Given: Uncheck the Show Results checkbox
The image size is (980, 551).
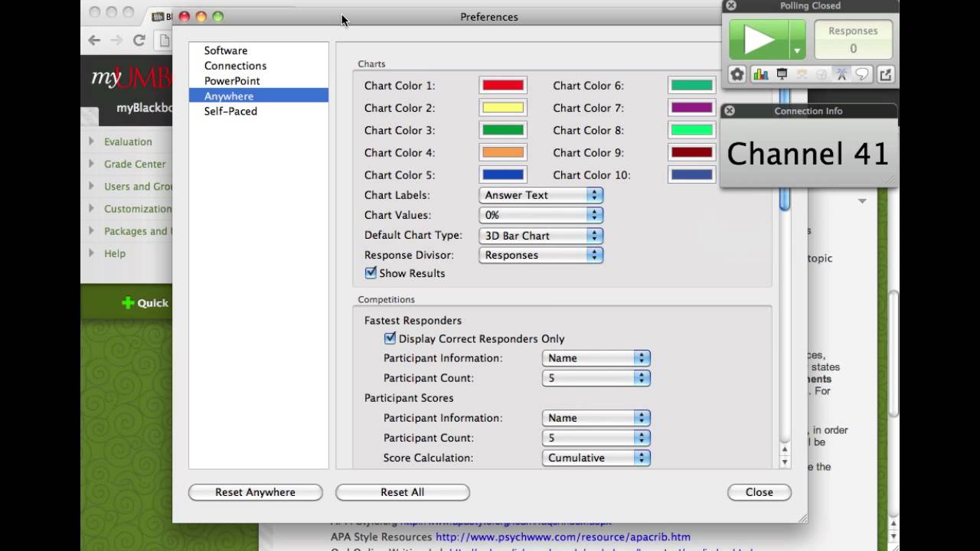Looking at the screenshot, I should click(x=371, y=272).
